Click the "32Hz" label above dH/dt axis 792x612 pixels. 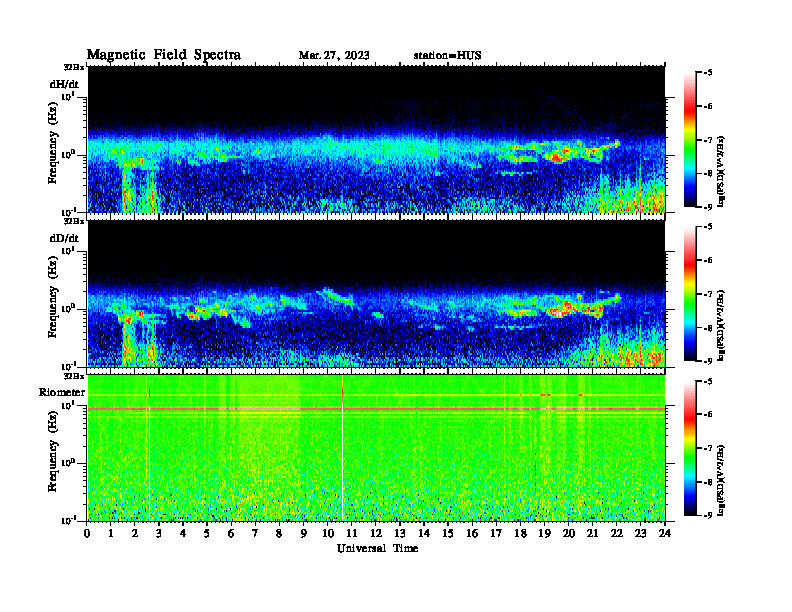tap(74, 67)
